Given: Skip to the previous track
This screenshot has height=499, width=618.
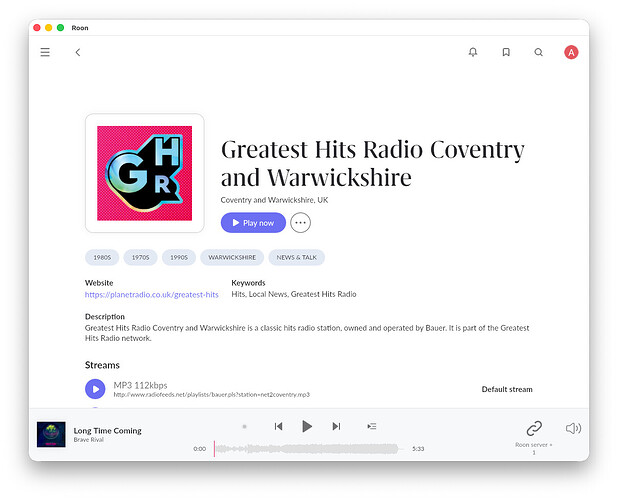Looking at the screenshot, I should [x=278, y=426].
